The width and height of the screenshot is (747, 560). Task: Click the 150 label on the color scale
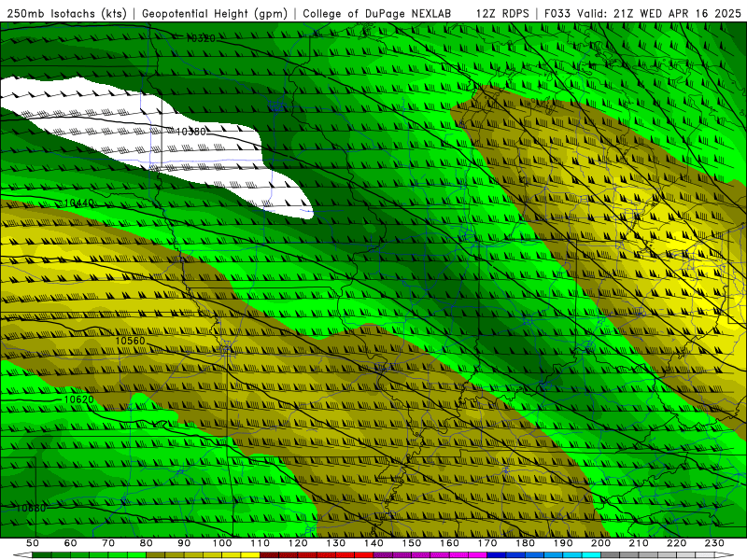tap(412, 543)
